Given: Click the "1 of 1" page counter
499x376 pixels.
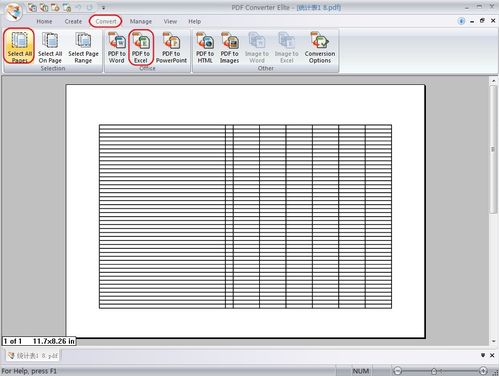Looking at the screenshot, I should click(x=13, y=341).
